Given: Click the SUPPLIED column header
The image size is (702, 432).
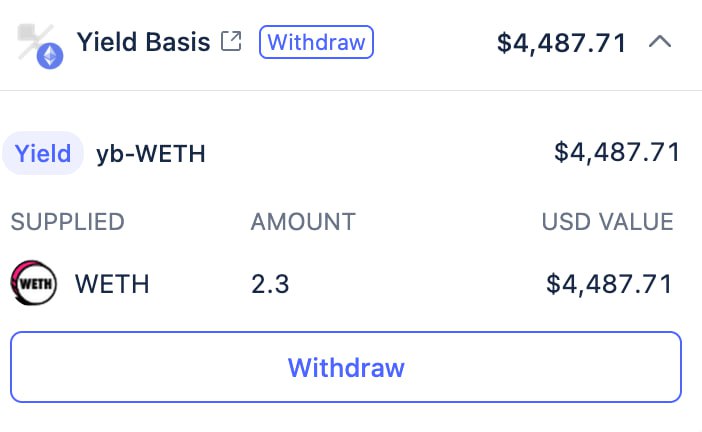Looking at the screenshot, I should point(68,221).
